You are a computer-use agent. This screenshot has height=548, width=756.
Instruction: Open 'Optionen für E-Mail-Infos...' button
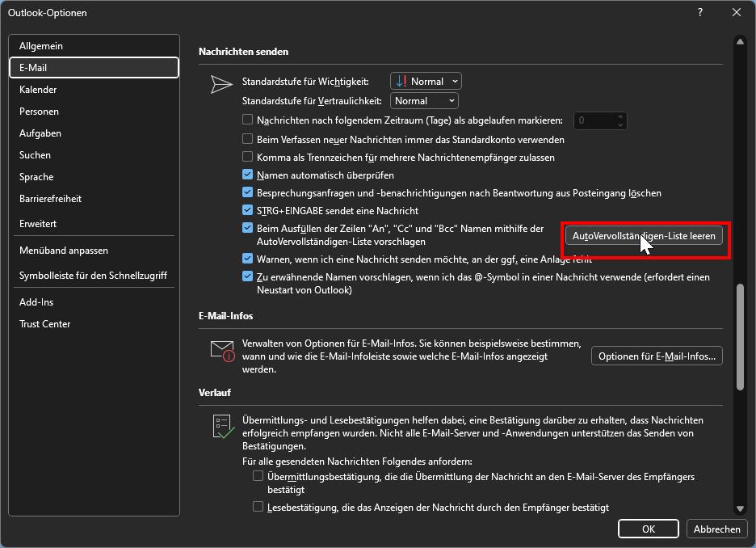tap(657, 356)
